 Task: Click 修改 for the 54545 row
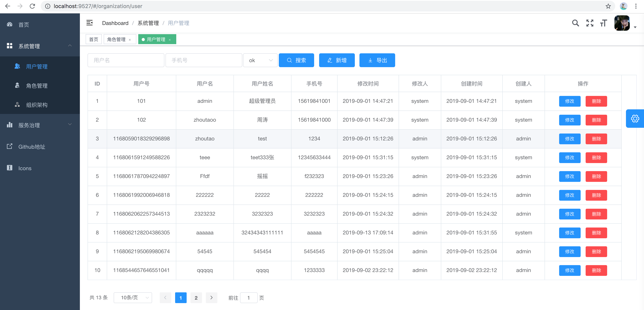(570, 251)
